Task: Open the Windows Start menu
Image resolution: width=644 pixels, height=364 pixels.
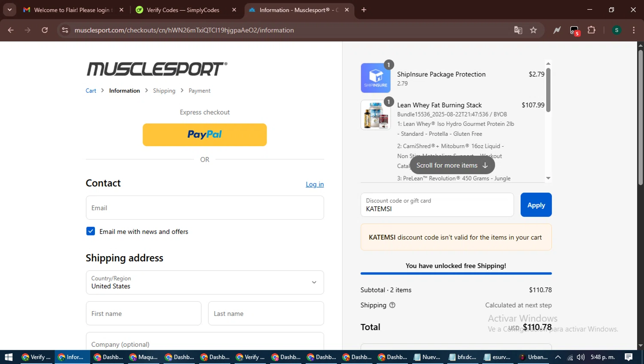Action: 9,357
